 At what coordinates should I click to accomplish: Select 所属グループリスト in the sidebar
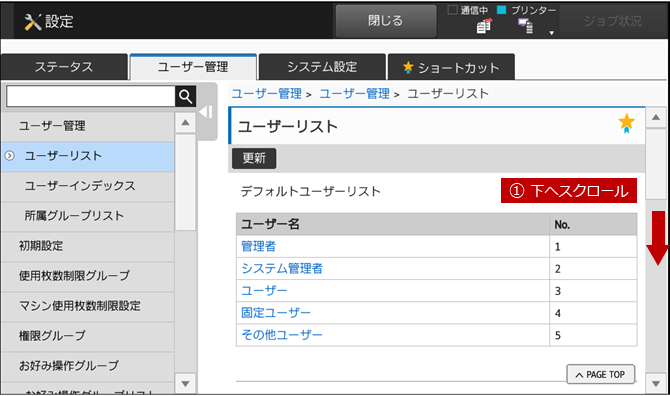tap(88, 216)
